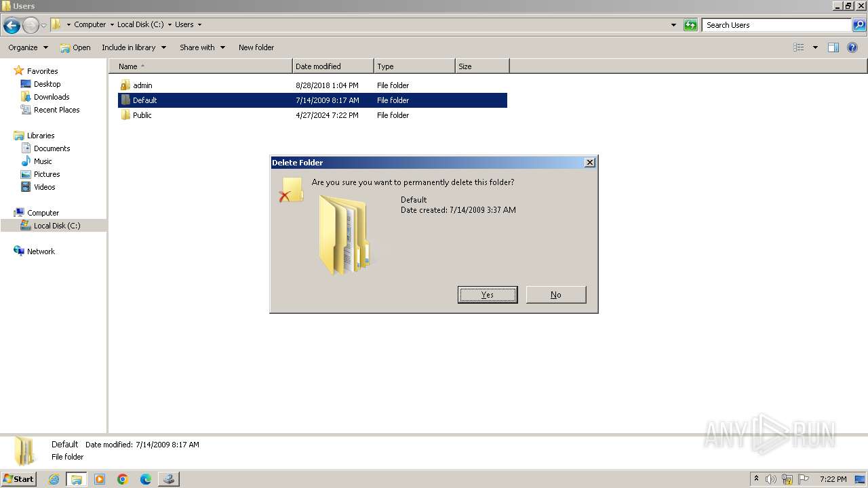Open Recent Places in Favorites

56,110
